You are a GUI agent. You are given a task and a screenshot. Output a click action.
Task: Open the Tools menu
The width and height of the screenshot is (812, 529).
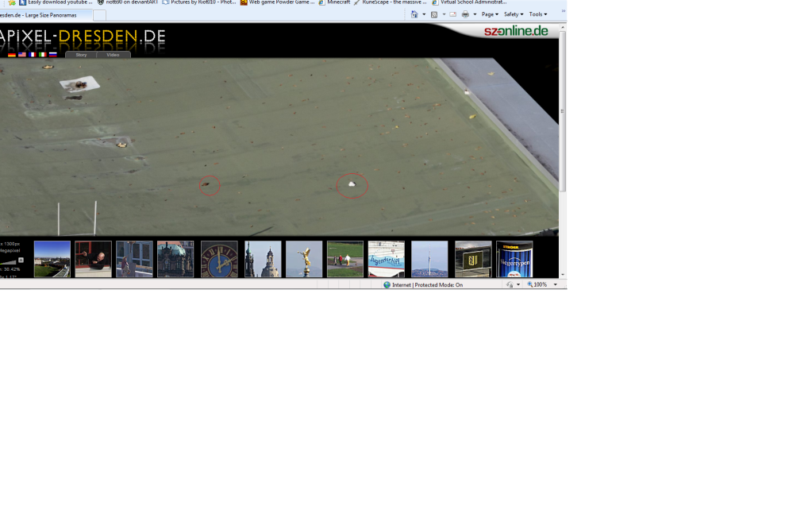(x=538, y=14)
